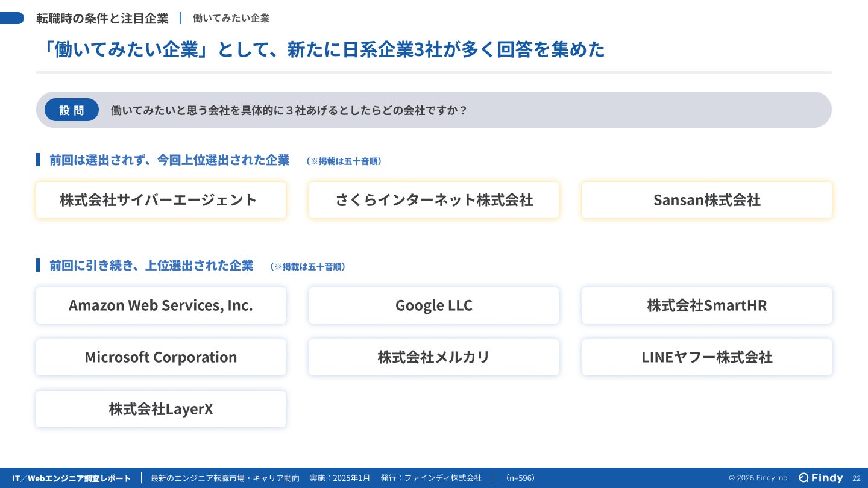Choose the 株式会社メルカリ card
868x488 pixels.
pos(434,357)
